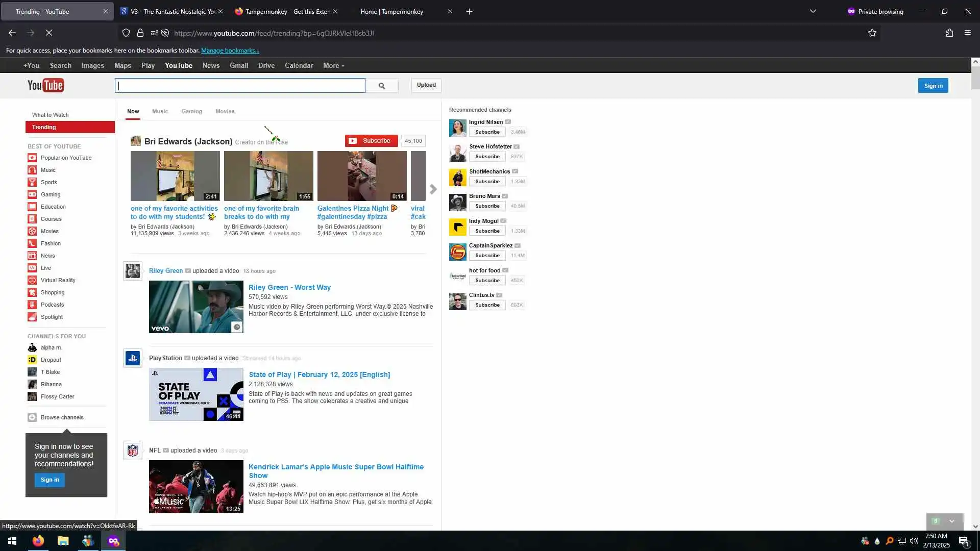The width and height of the screenshot is (980, 551).
Task: Click the YouTube logo
Action: (x=45, y=85)
